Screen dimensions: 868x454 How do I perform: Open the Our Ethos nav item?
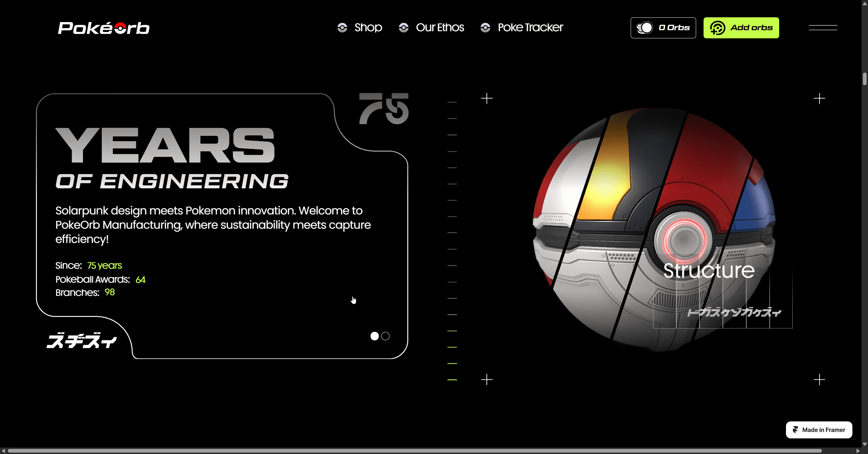440,27
